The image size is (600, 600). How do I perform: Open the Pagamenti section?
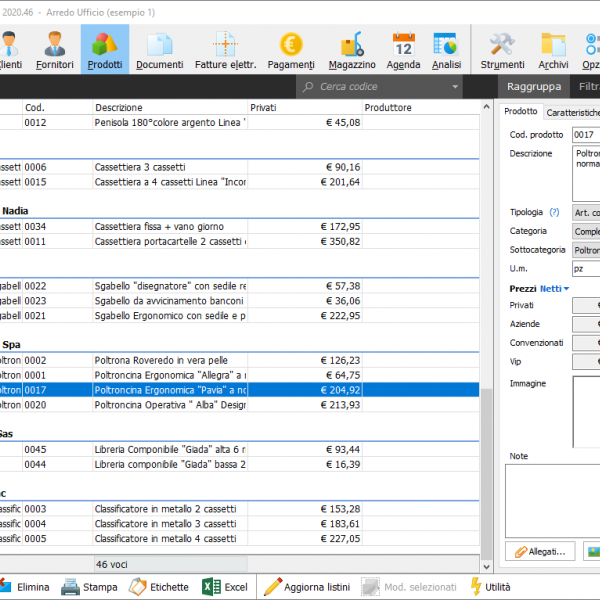coord(291,50)
